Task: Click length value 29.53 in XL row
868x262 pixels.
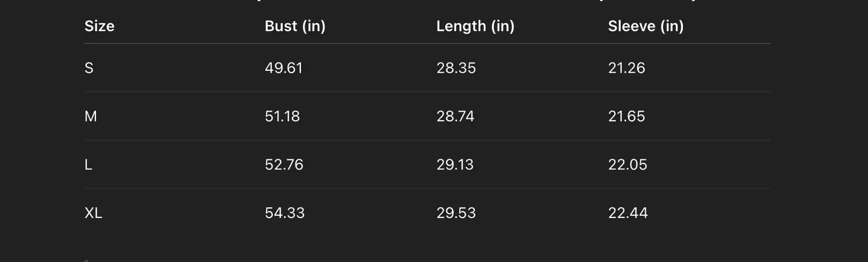Action: pyautogui.click(x=456, y=213)
